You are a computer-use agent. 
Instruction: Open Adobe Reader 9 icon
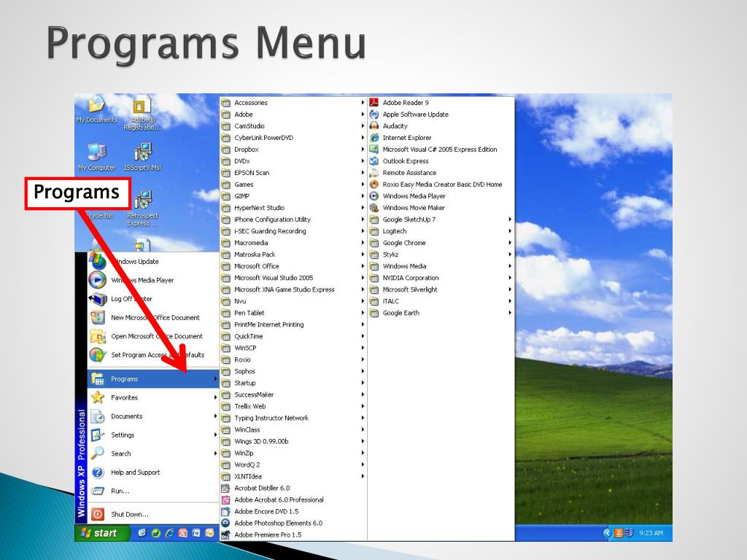tap(374, 102)
